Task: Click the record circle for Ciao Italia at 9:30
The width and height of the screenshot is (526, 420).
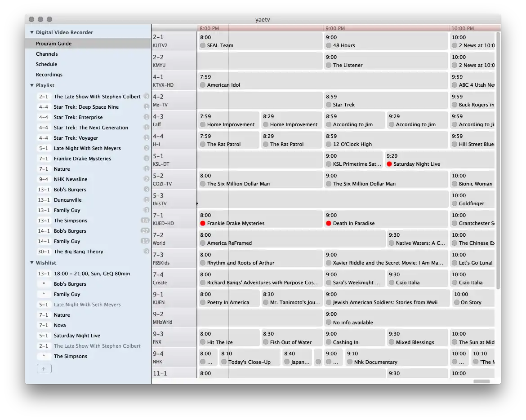Action: (x=392, y=283)
